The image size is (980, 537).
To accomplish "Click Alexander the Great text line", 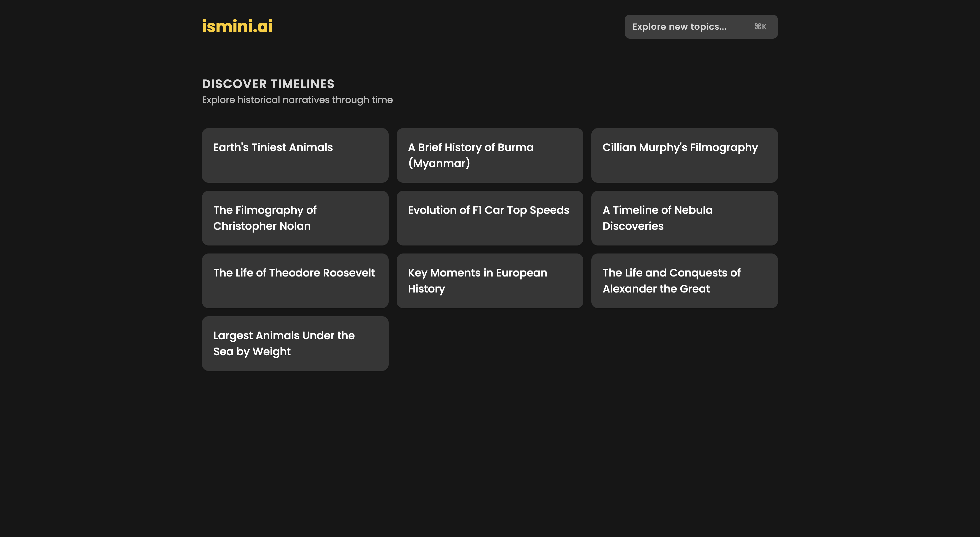I will (656, 289).
